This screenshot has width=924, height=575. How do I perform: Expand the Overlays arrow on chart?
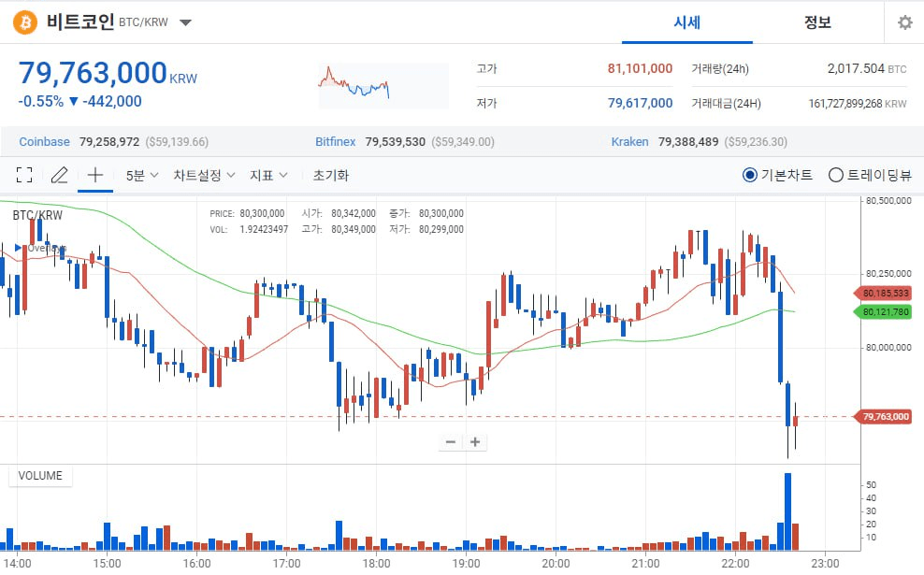click(x=19, y=248)
